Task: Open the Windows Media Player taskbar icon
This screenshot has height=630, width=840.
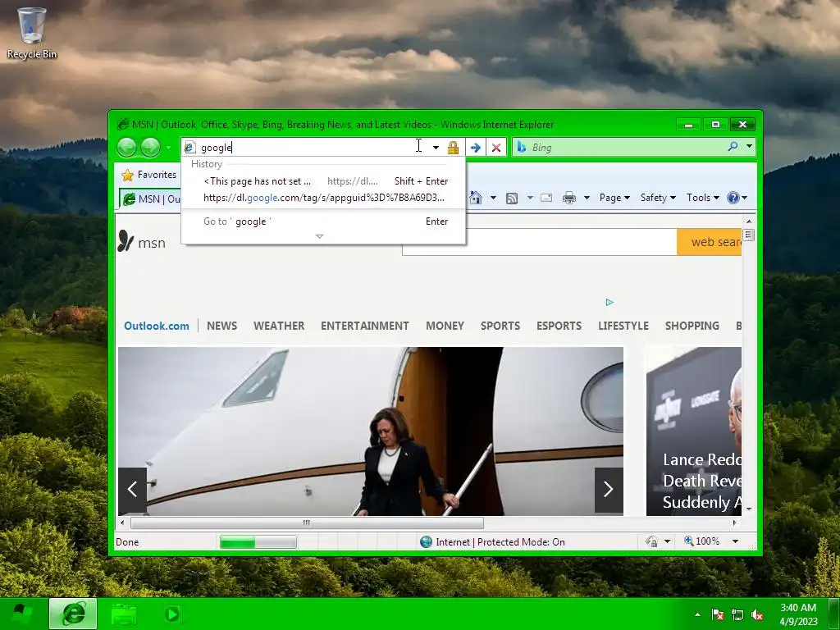Action: [172, 614]
